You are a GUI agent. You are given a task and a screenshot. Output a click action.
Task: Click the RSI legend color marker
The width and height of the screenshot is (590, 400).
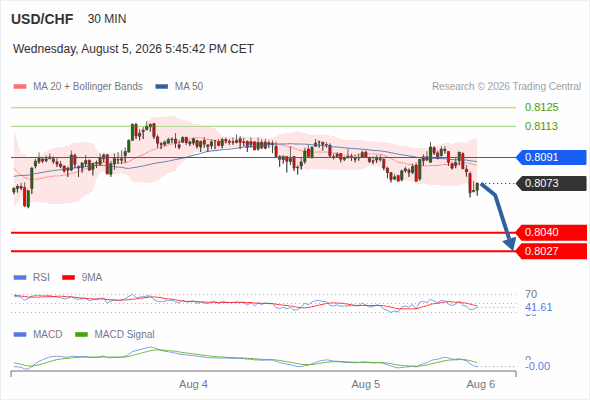pos(20,278)
